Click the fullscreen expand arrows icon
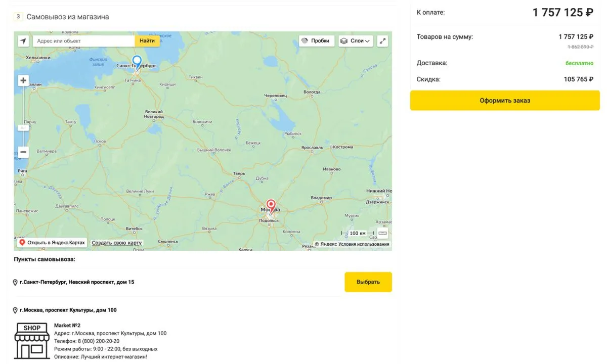This screenshot has height=364, width=607. [x=382, y=40]
